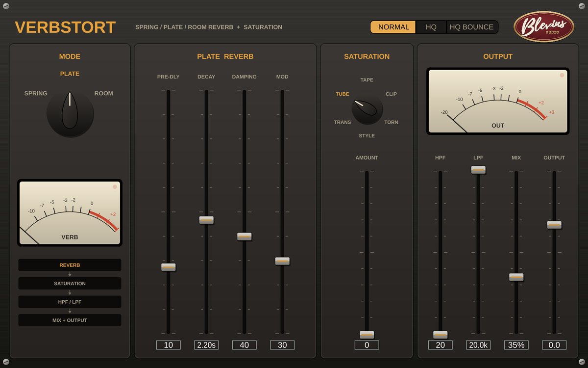
Task: Select TRANS saturation style
Action: pyautogui.click(x=343, y=122)
